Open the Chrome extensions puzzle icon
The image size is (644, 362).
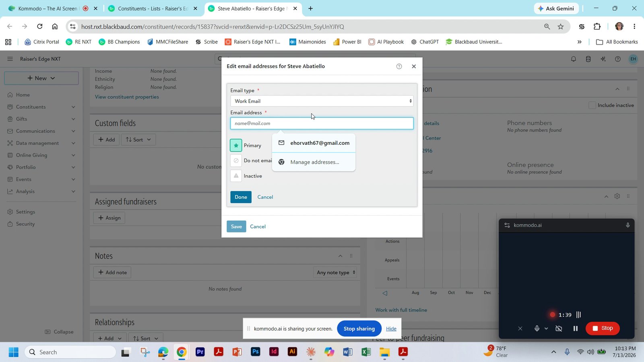[597, 27]
